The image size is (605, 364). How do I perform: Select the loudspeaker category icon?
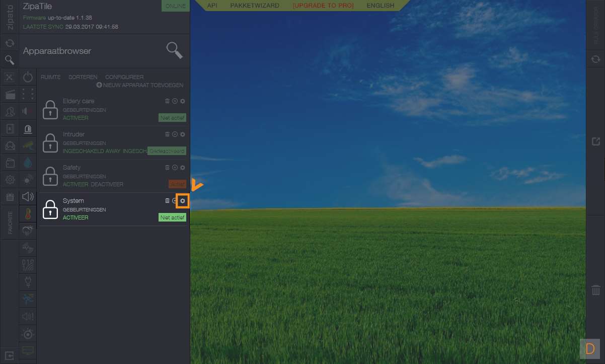pyautogui.click(x=28, y=196)
